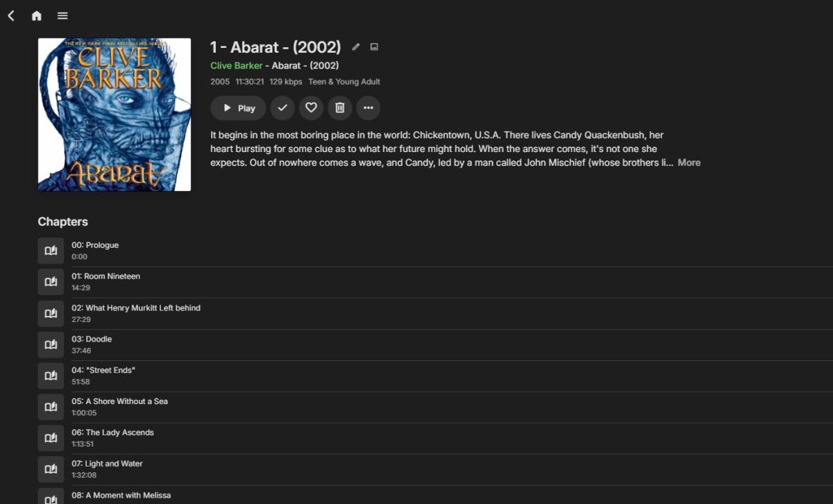Viewport: 833px width, 504px height.
Task: Jump to chapter 05: A Shore Without a Sea
Action: point(452,407)
